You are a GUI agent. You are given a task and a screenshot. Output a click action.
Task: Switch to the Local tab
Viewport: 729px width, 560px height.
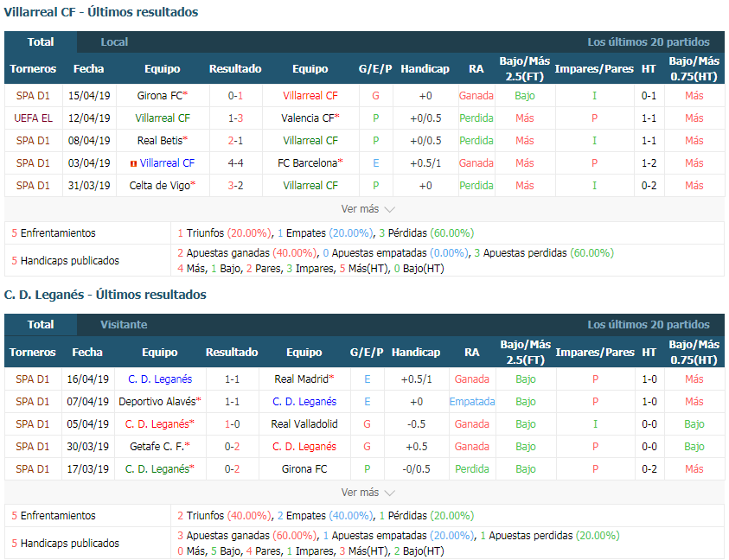[x=114, y=41]
